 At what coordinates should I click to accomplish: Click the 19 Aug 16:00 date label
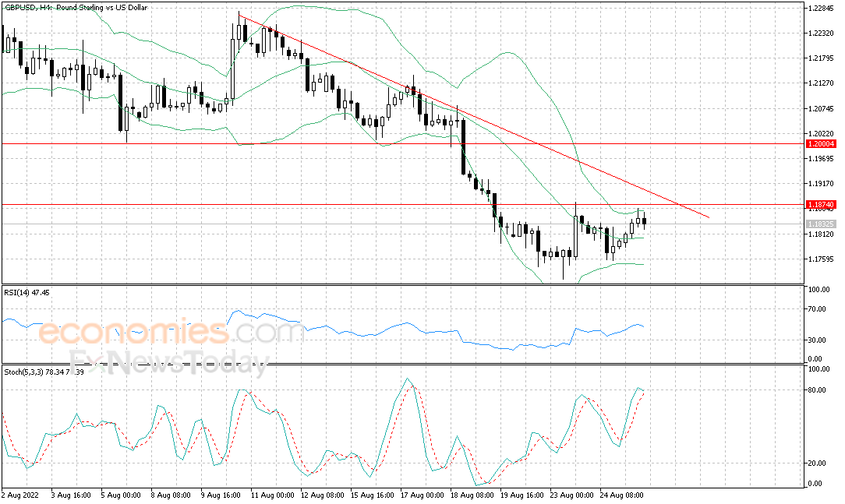pos(522,495)
